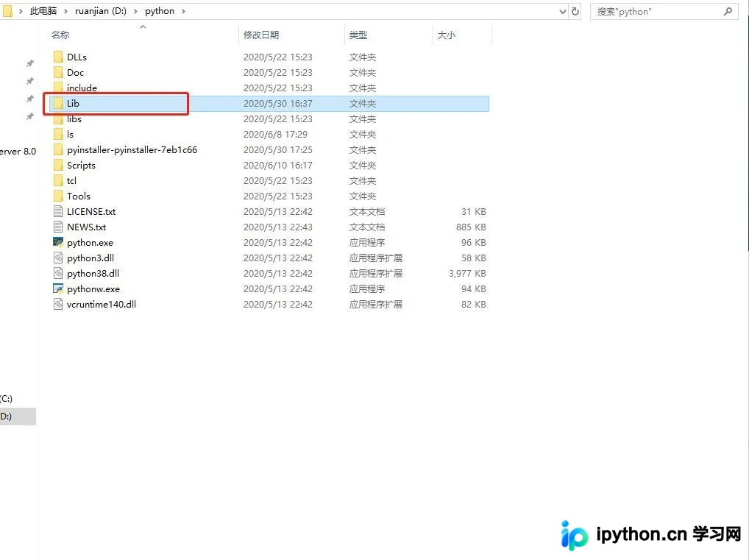
Task: Click 应用程序扩展 type for vcruntime140.dll
Action: point(376,305)
